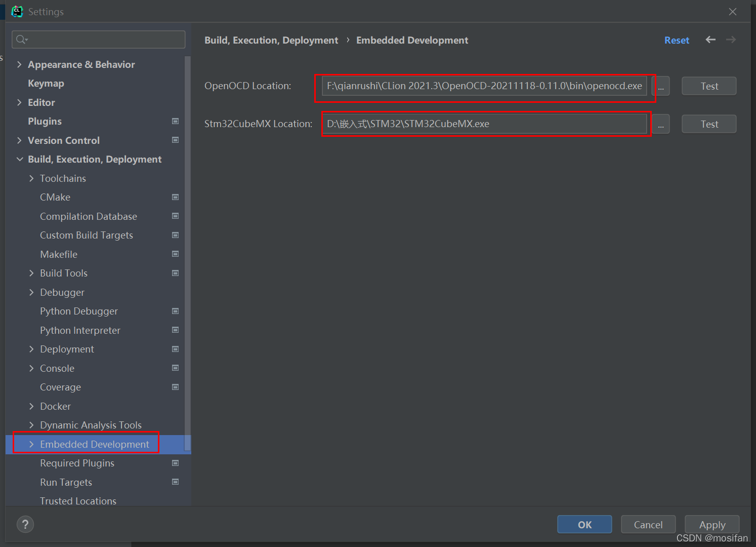Screen dimensions: 756x547
Task: Expand Dynamic Analysis Tools node
Action: click(31, 425)
